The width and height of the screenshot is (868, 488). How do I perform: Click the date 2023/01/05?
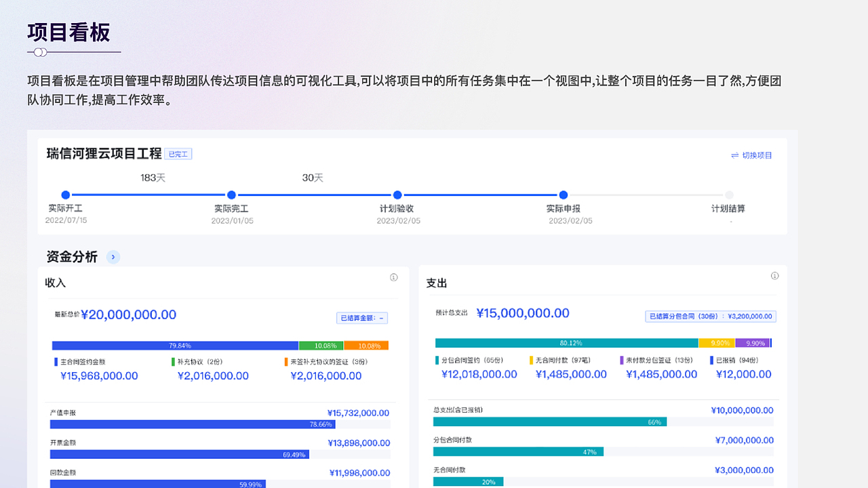232,221
